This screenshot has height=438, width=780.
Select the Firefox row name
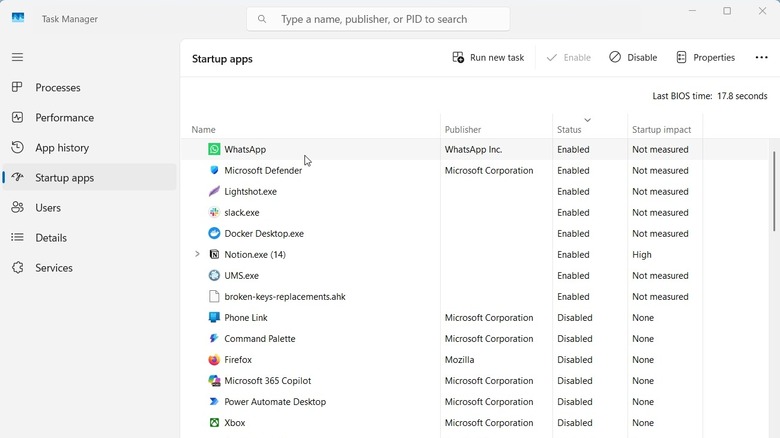238,359
